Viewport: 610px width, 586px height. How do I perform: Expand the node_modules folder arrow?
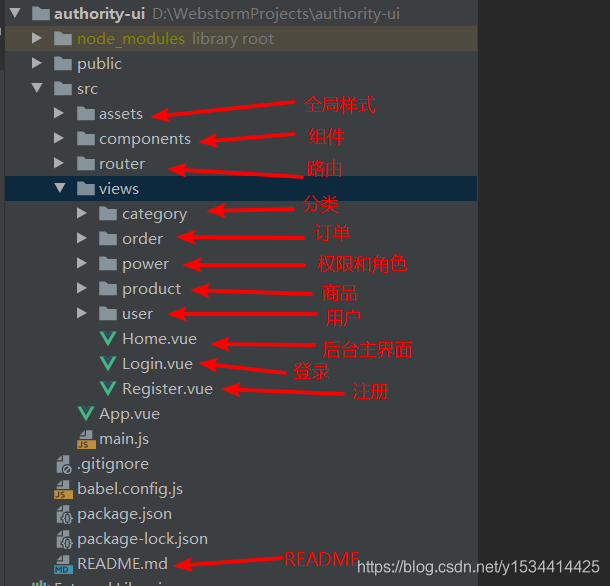pyautogui.click(x=37, y=38)
